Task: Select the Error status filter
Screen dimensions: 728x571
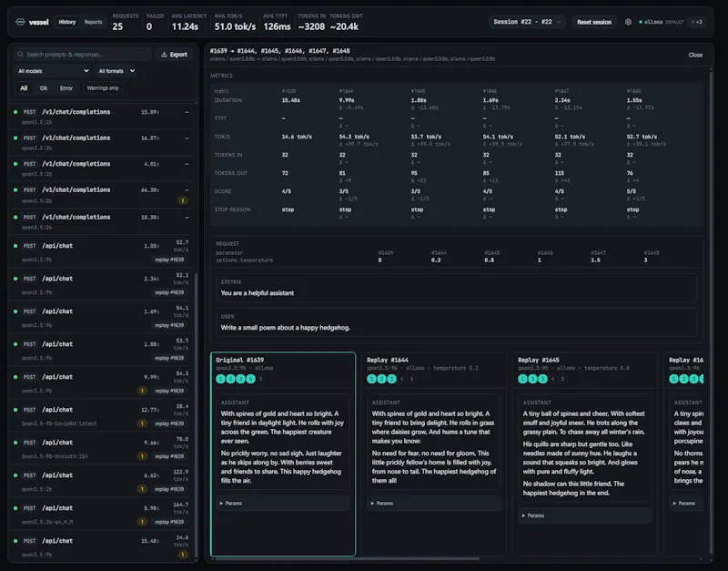Action: [66, 88]
